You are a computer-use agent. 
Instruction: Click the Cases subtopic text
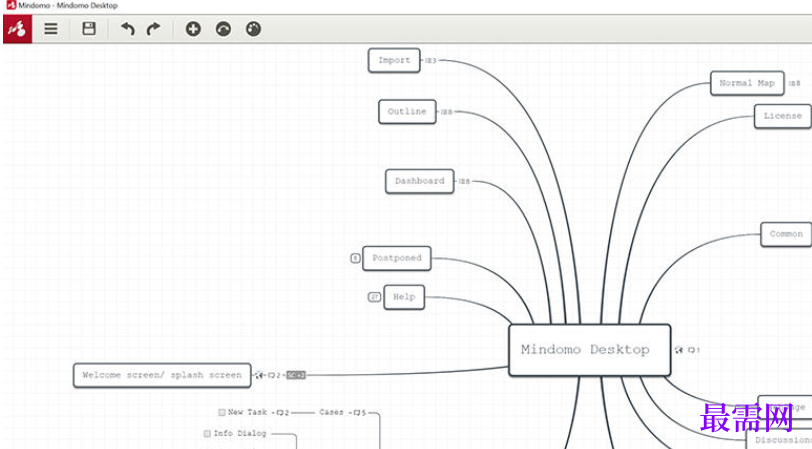tap(331, 412)
